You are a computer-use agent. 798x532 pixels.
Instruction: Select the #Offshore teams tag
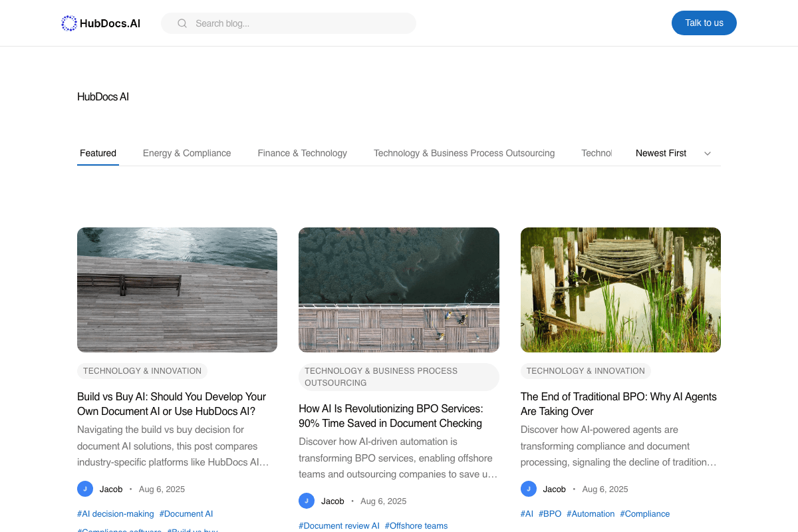[x=416, y=525]
